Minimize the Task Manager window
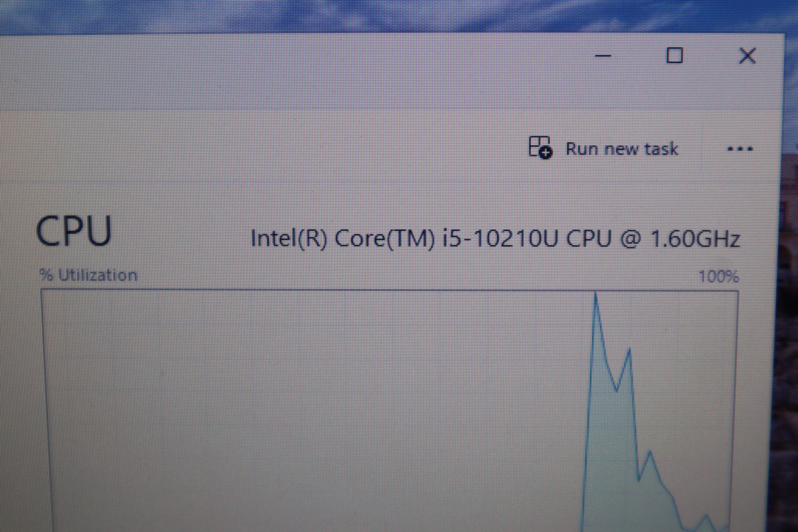Screen dimensions: 798x532 (x=603, y=55)
